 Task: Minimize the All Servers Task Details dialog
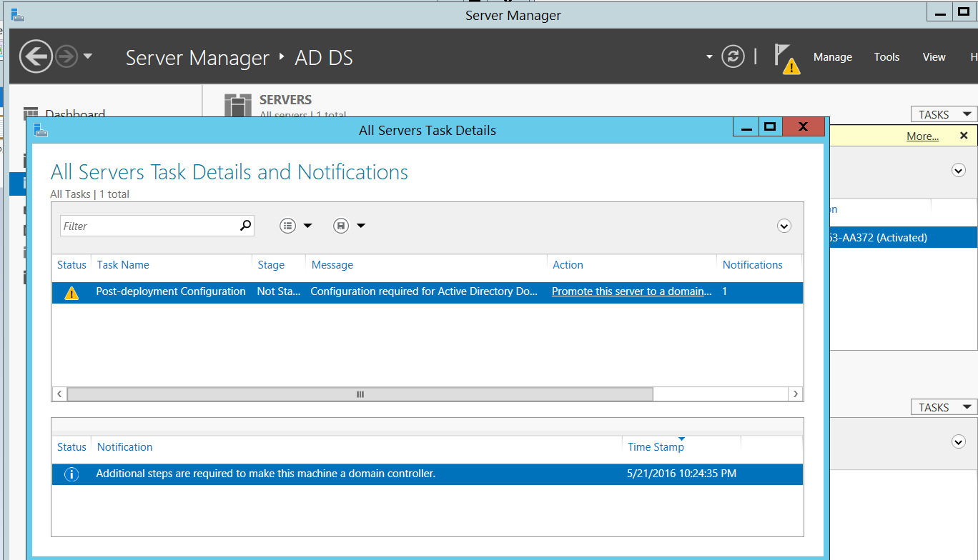point(746,128)
